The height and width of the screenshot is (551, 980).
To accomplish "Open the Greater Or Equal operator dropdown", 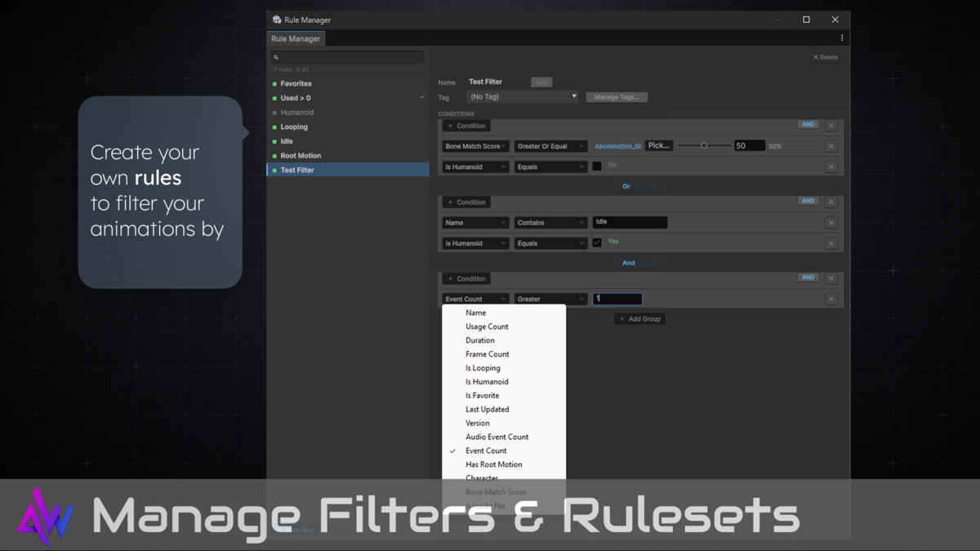I will tap(550, 146).
